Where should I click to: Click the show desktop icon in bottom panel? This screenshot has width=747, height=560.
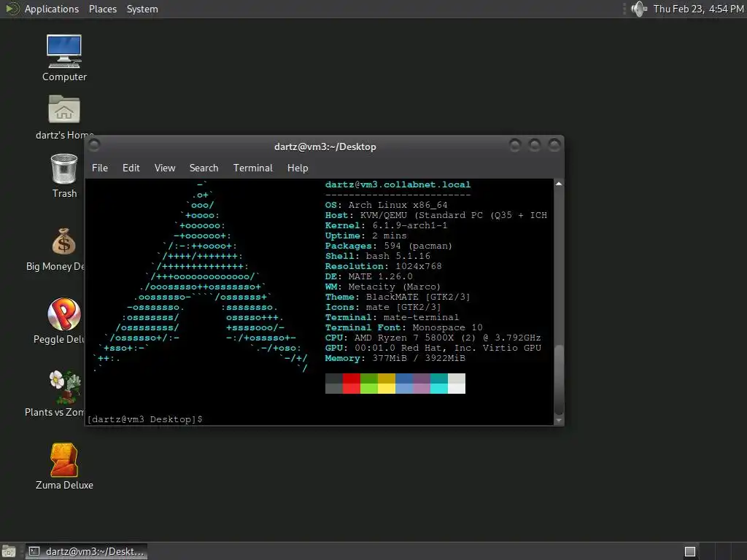pos(9,551)
